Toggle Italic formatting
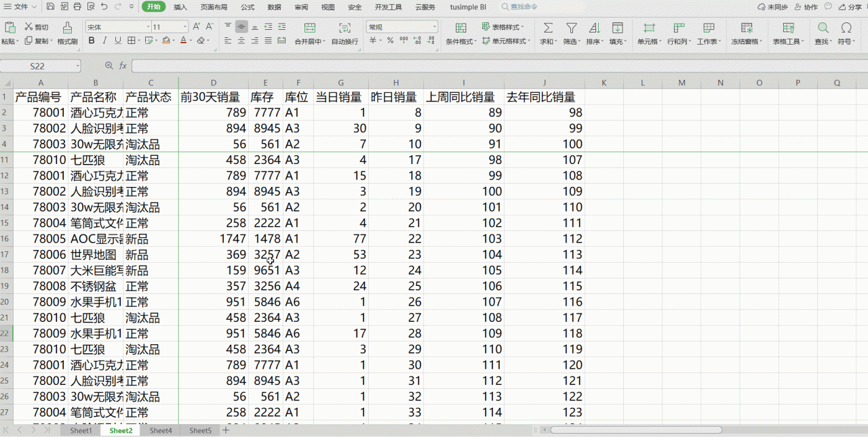Viewport: 868px width, 437px height. coord(105,41)
